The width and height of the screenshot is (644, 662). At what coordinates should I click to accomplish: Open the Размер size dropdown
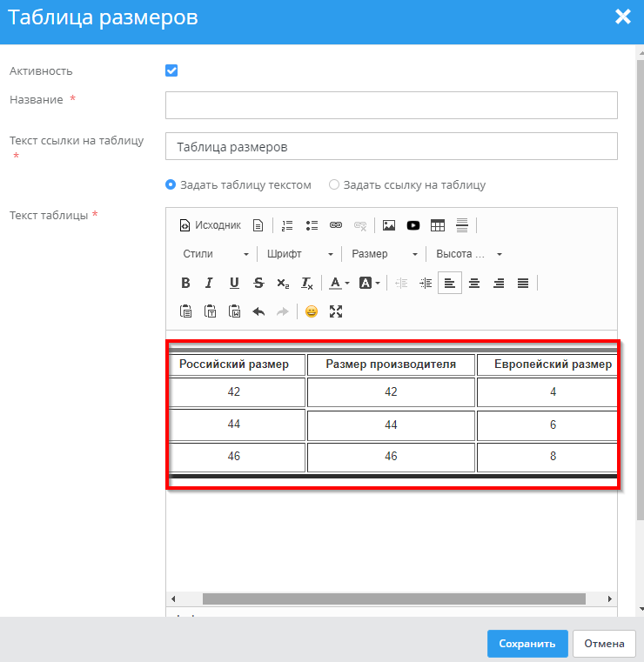click(x=382, y=254)
